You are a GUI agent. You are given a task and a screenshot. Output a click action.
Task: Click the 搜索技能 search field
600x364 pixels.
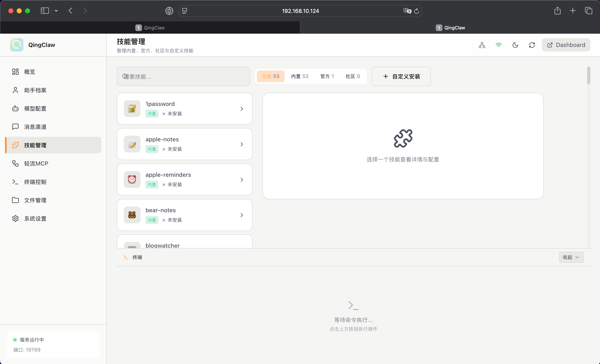[183, 77]
